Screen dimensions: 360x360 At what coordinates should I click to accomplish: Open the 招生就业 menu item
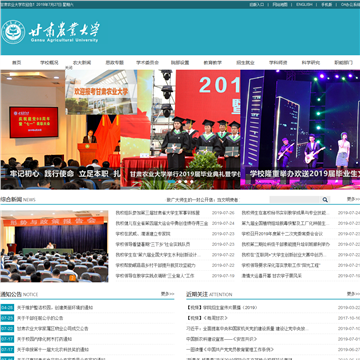(x=245, y=62)
